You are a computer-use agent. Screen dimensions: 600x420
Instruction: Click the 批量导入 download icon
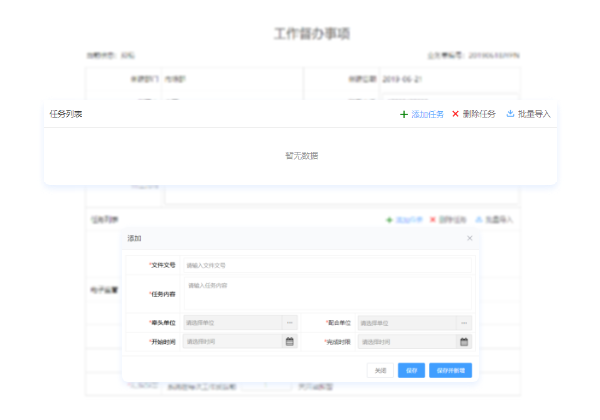coord(511,114)
